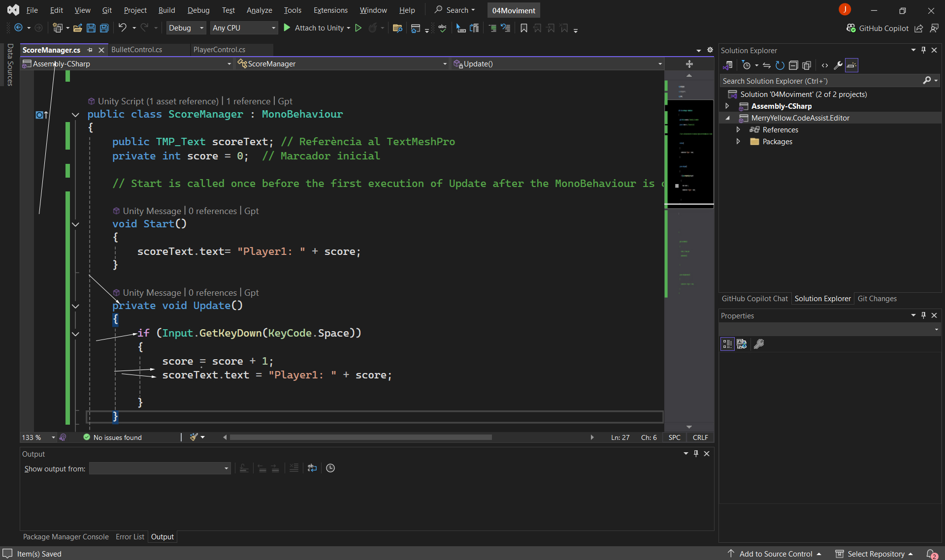The height and width of the screenshot is (560, 945).
Task: Click Select Repository in the status bar
Action: click(x=876, y=554)
